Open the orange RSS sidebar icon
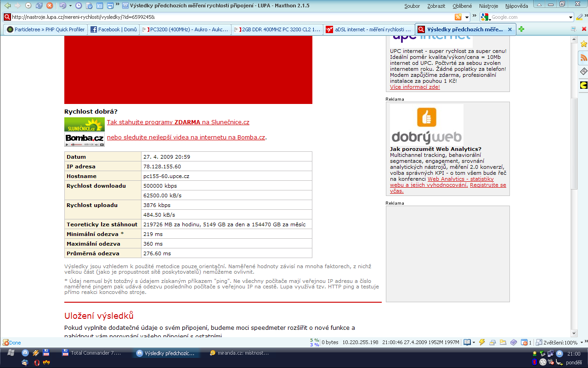 583,57
